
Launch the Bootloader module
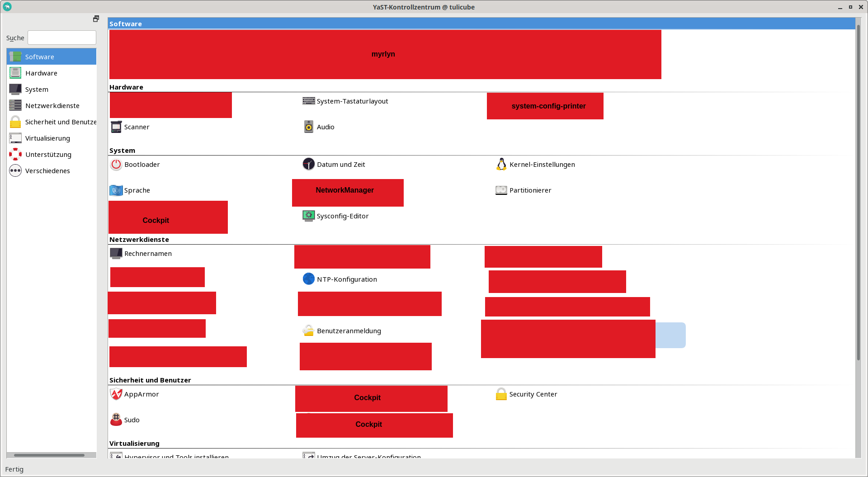(x=135, y=165)
